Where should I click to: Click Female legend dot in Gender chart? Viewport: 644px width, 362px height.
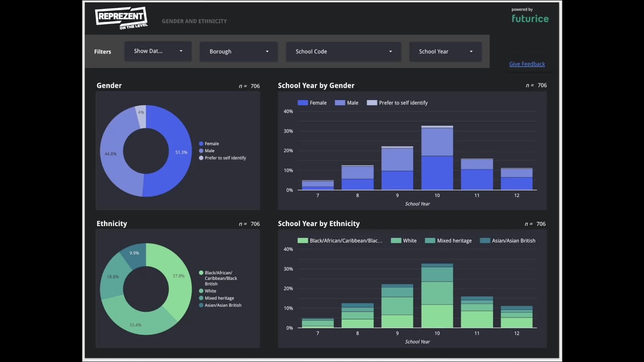click(x=201, y=144)
